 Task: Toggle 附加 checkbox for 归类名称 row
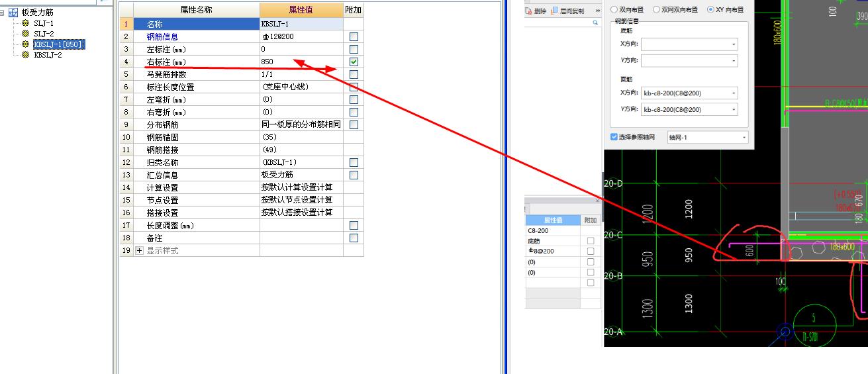point(354,162)
